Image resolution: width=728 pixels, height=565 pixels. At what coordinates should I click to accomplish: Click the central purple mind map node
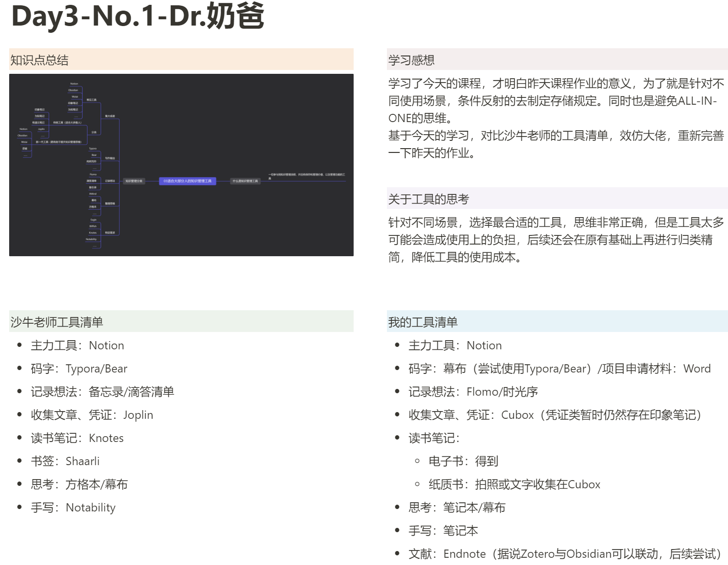(x=188, y=181)
